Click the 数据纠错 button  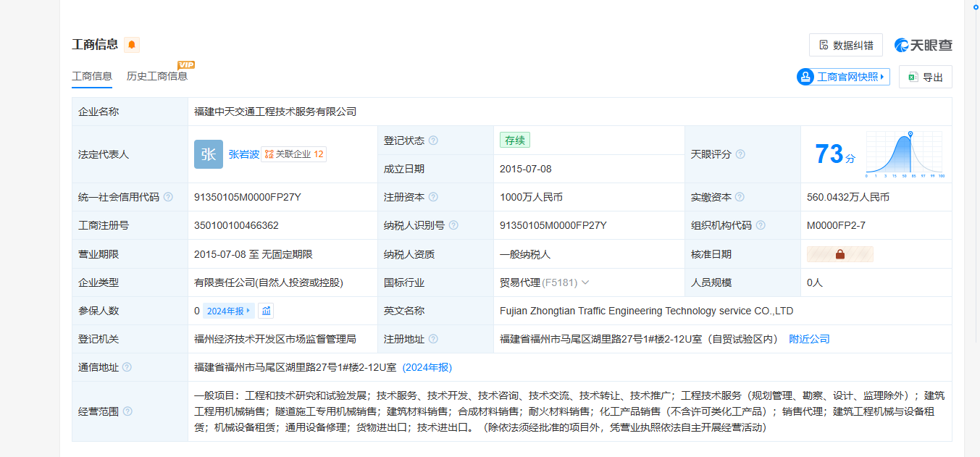846,45
